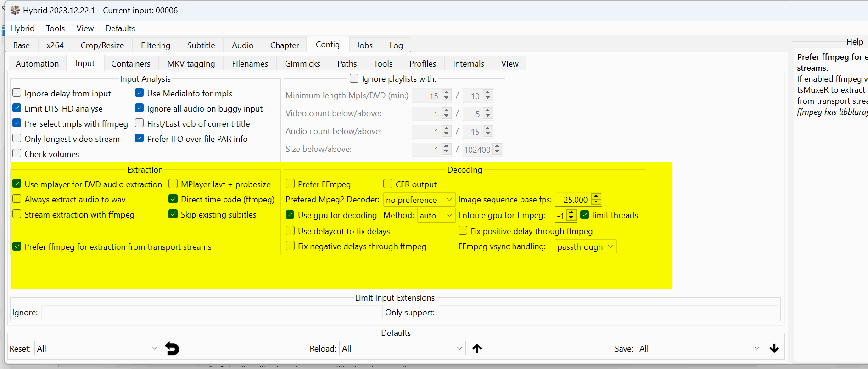Click the Only support extensions field
This screenshot has width=868, height=369.
coord(608,313)
